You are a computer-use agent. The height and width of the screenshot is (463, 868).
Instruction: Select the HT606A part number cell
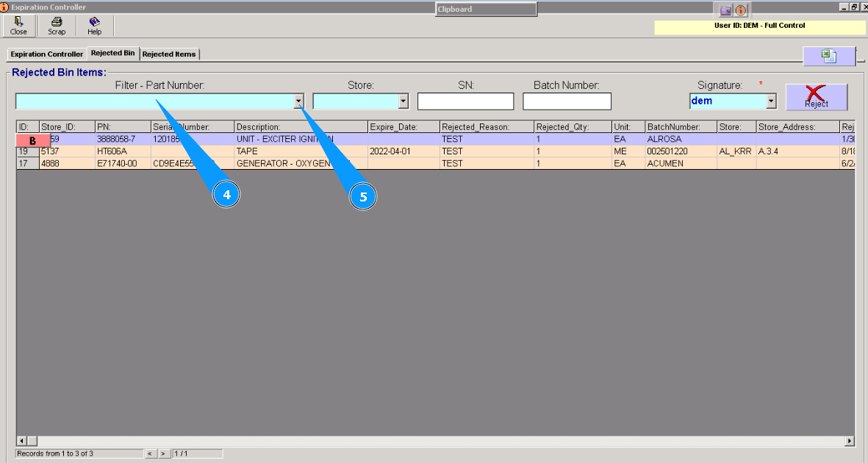tap(123, 151)
